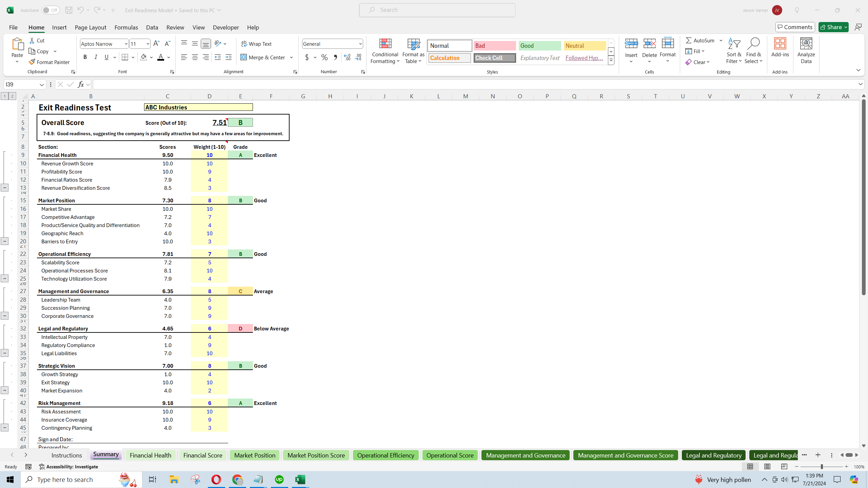Click the Undo arrow icon
This screenshot has height=488, width=868.
click(x=80, y=10)
